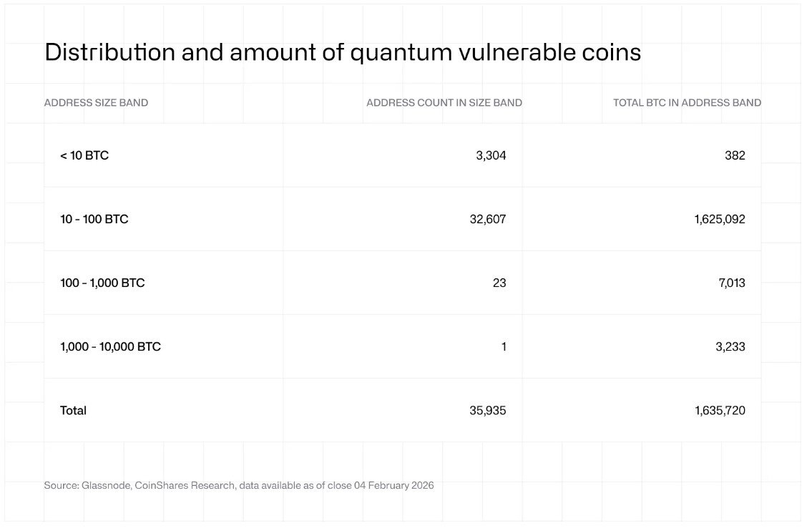Select the Total row label
Image resolution: width=812 pixels, height=531 pixels.
click(73, 410)
